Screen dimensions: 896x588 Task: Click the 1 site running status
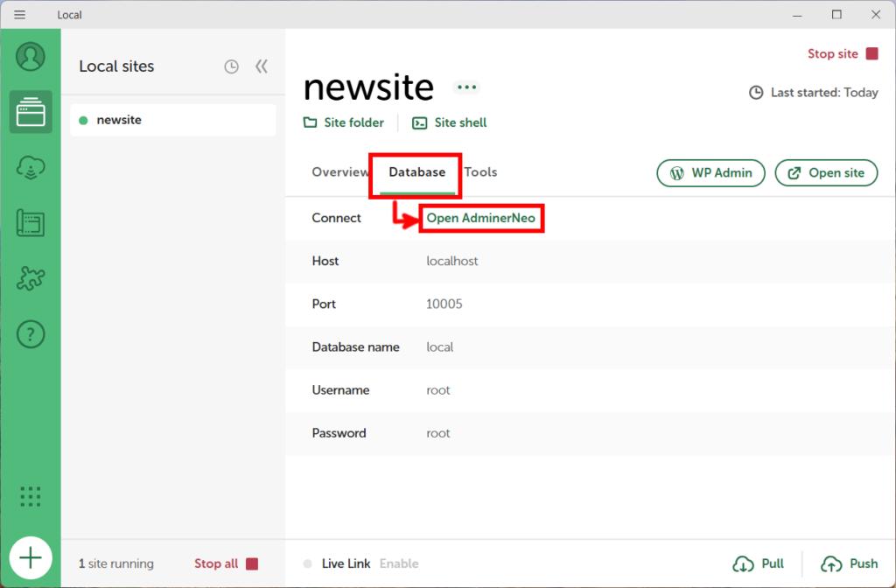(x=116, y=563)
